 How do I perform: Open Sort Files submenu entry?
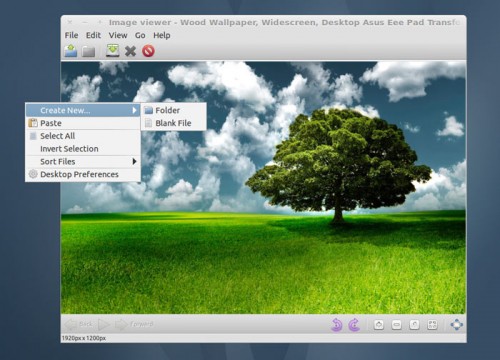coord(83,161)
